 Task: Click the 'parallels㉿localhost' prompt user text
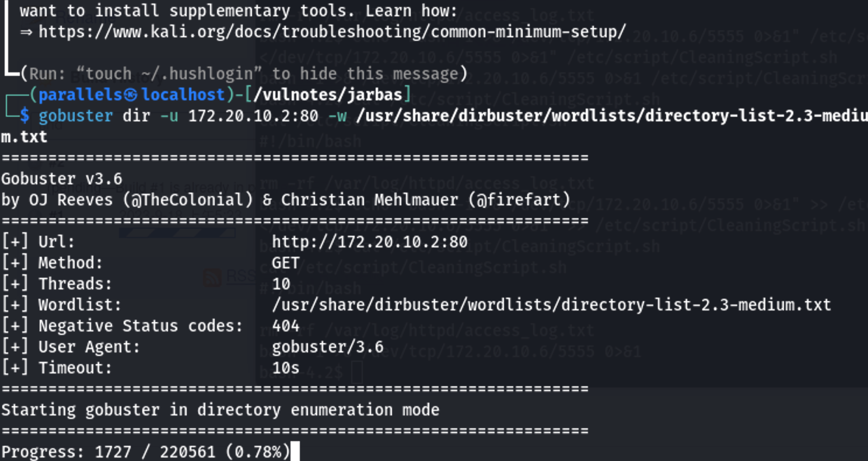coord(132,95)
